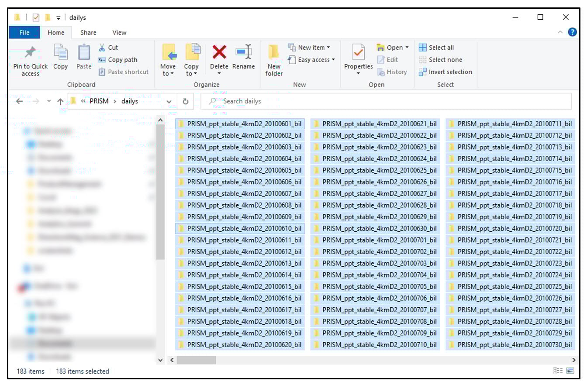Click the navigation pane scroll up arrow
Image resolution: width=587 pixels, height=392 pixels.
tap(160, 120)
